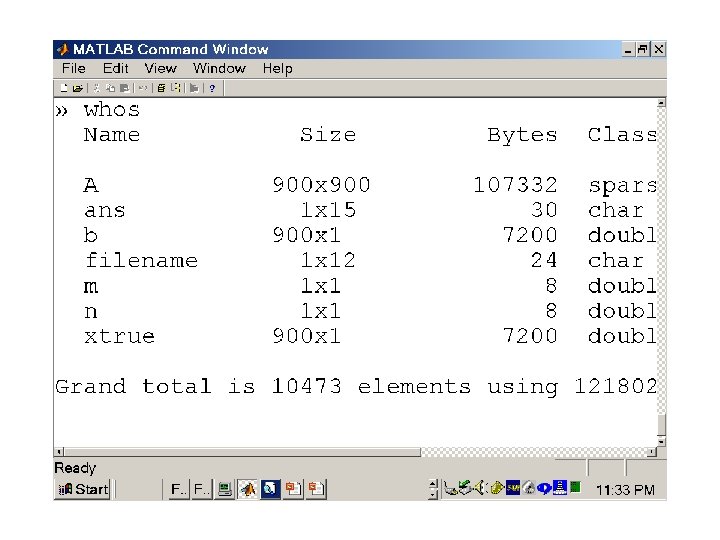The width and height of the screenshot is (720, 540).
Task: Click the Paste toolbar icon
Action: 124,88
